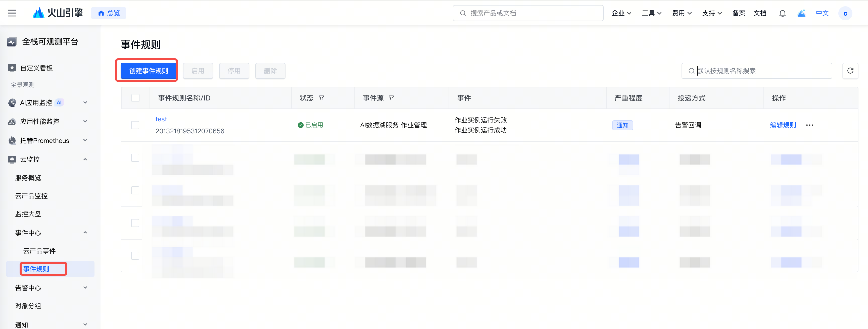
Task: Check the test rule row checkbox
Action: click(135, 125)
